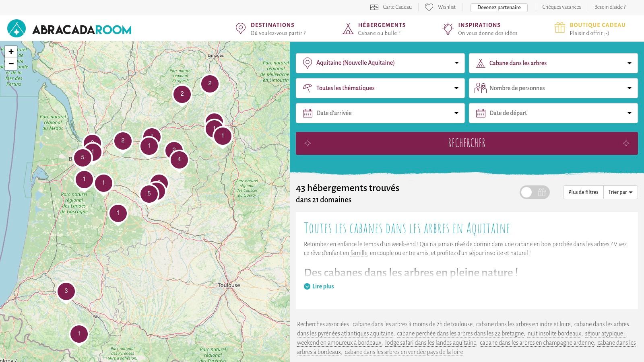Click the map cluster marker labeled 4
Image resolution: width=644 pixels, height=362 pixels.
point(179,160)
